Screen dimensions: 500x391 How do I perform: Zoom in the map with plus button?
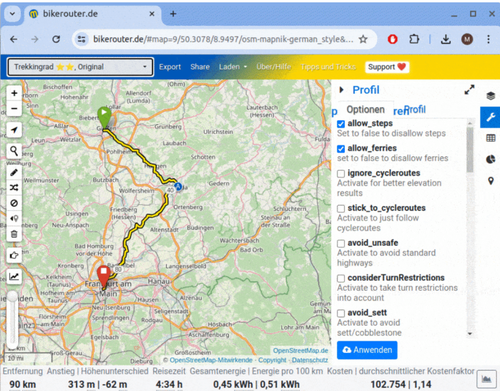[14, 93]
